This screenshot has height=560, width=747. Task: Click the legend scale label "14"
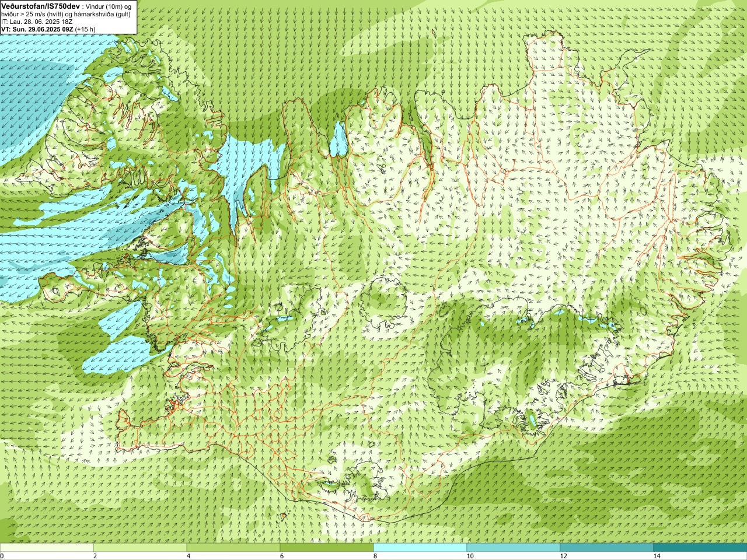point(657,556)
